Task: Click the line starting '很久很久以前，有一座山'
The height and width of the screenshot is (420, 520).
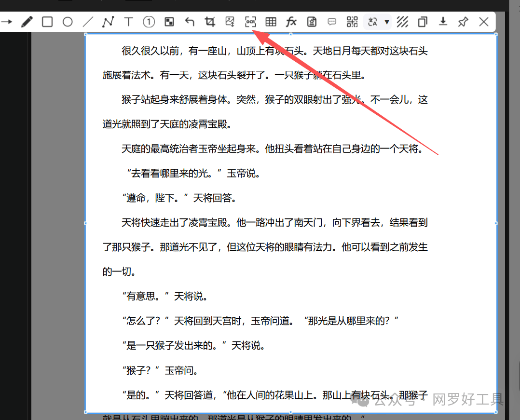Action: [274, 51]
